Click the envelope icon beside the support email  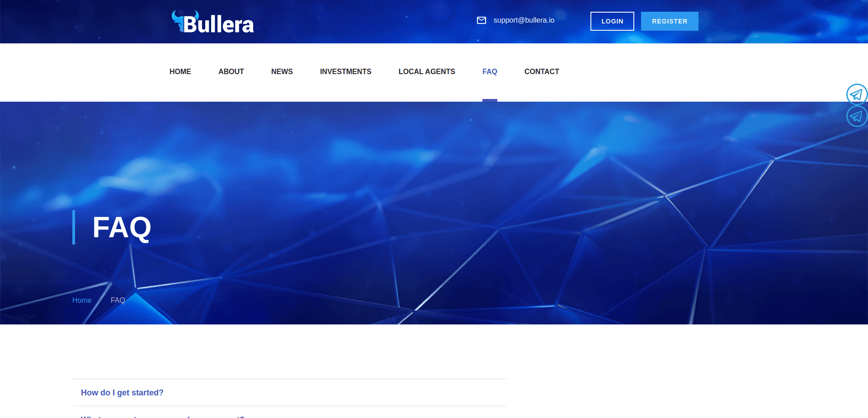point(481,20)
